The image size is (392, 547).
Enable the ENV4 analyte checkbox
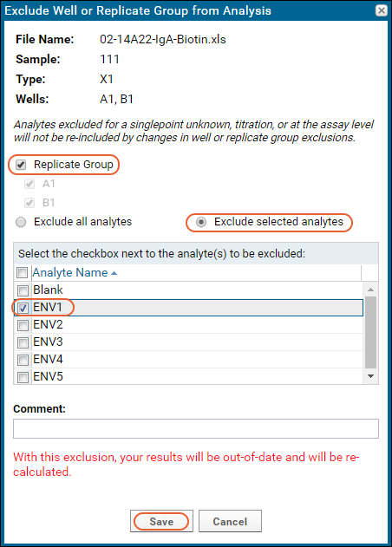point(23,360)
